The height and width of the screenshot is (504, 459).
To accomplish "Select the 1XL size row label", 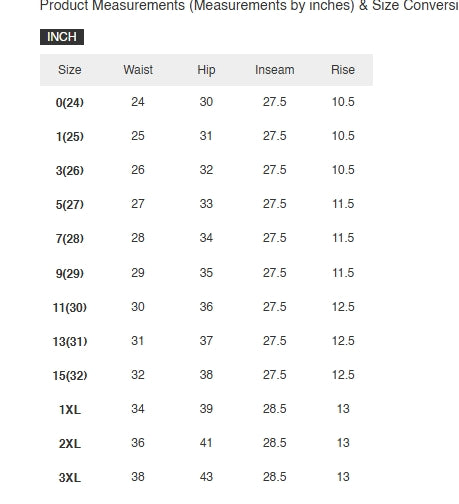I will tap(70, 409).
